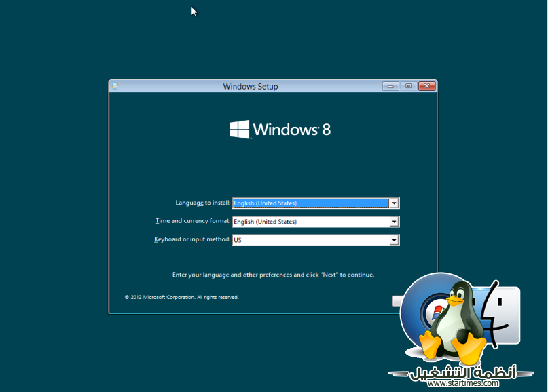548x392 pixels.
Task: Click the Keyboard or input method US field
Action: [x=316, y=240]
